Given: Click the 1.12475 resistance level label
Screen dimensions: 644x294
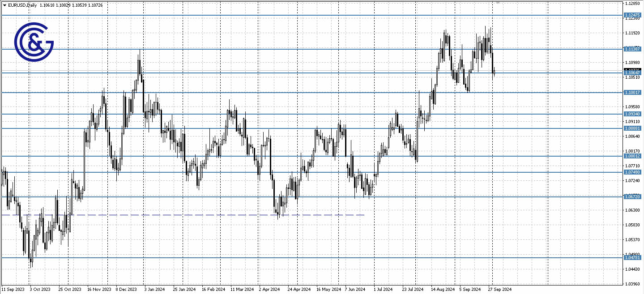Looking at the screenshot, I should pyautogui.click(x=633, y=15).
